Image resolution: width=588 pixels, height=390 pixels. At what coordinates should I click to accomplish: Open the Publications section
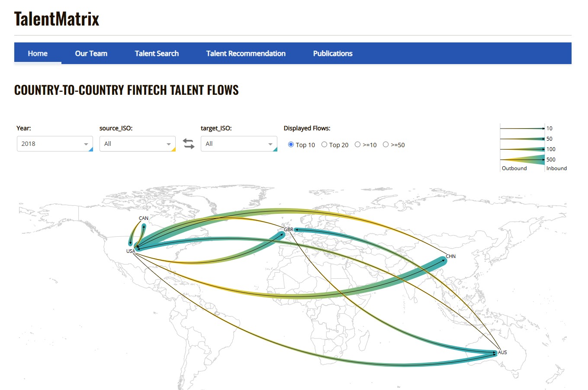332,53
